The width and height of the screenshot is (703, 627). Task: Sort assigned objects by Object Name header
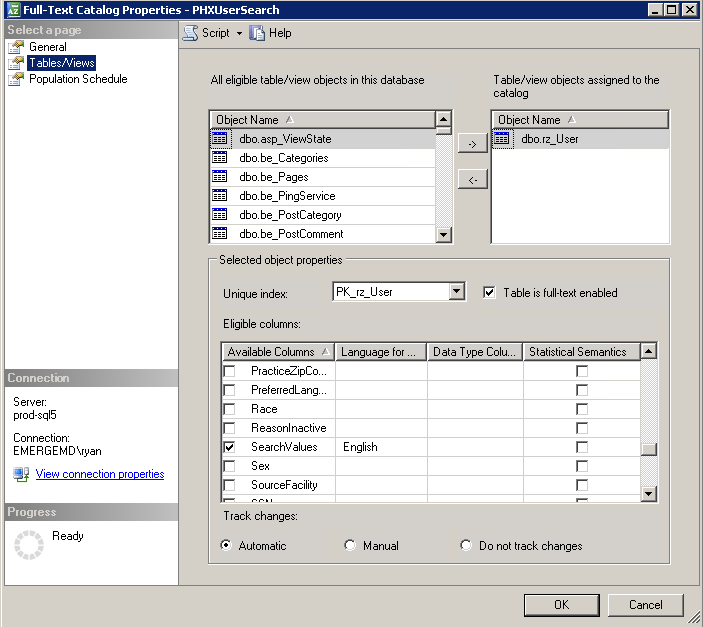pyautogui.click(x=580, y=120)
